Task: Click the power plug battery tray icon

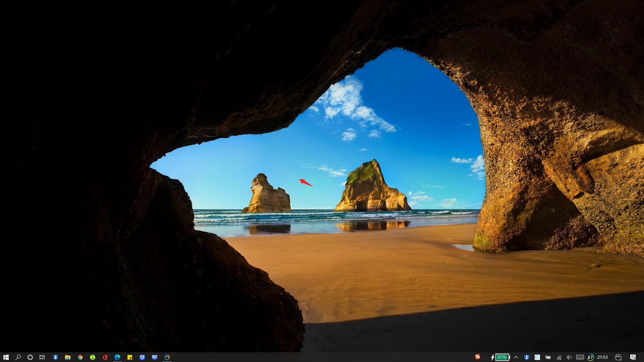Action: (548, 357)
